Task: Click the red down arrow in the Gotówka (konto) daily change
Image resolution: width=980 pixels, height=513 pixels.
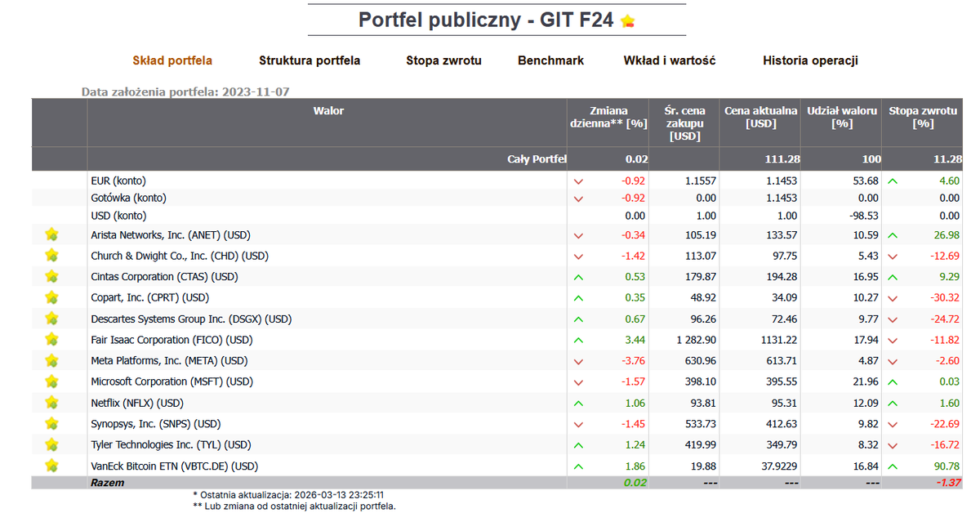Action: click(x=578, y=199)
